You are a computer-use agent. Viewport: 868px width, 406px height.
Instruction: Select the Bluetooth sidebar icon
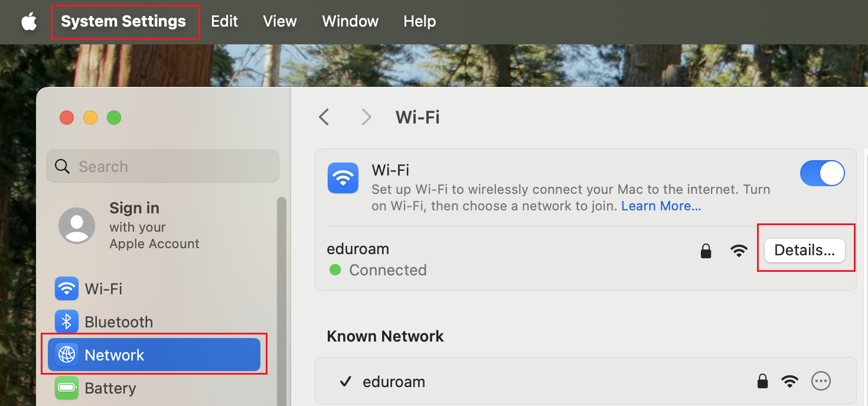coord(67,322)
